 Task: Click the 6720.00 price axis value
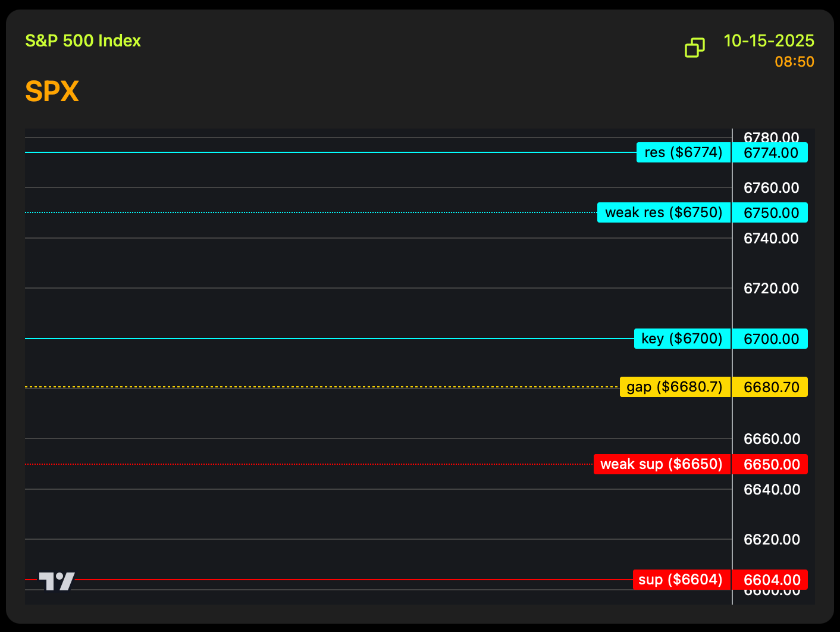(x=771, y=288)
